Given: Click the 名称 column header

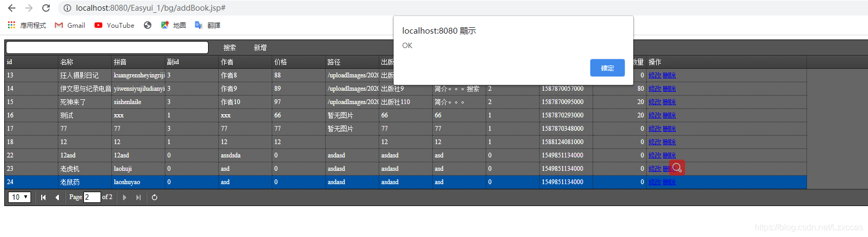Looking at the screenshot, I should [x=85, y=62].
